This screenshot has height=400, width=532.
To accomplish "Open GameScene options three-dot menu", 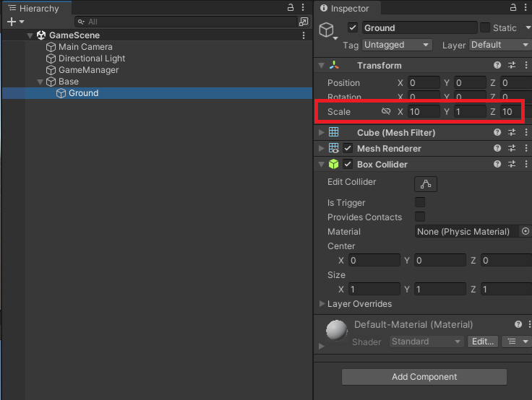I will [304, 35].
